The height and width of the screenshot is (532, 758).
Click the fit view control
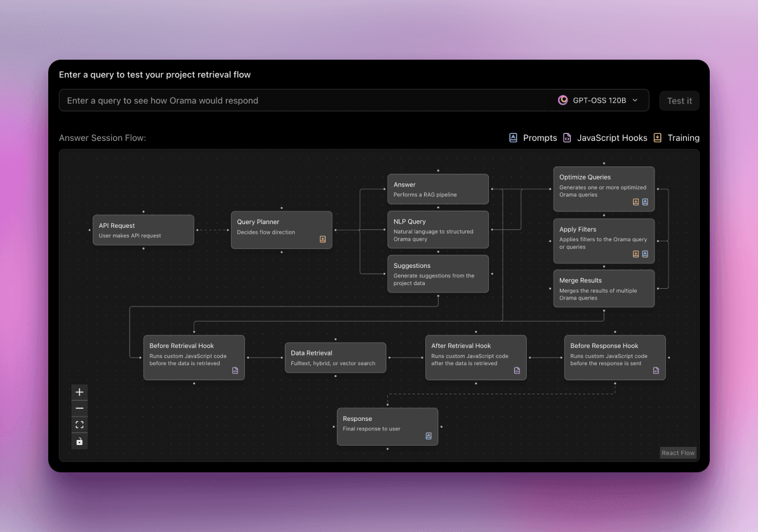79,425
